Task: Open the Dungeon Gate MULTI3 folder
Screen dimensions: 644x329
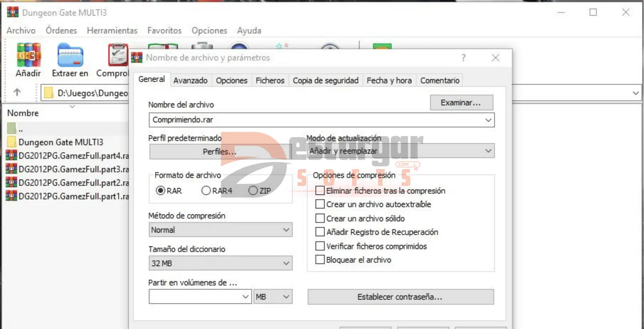Action: (x=61, y=142)
